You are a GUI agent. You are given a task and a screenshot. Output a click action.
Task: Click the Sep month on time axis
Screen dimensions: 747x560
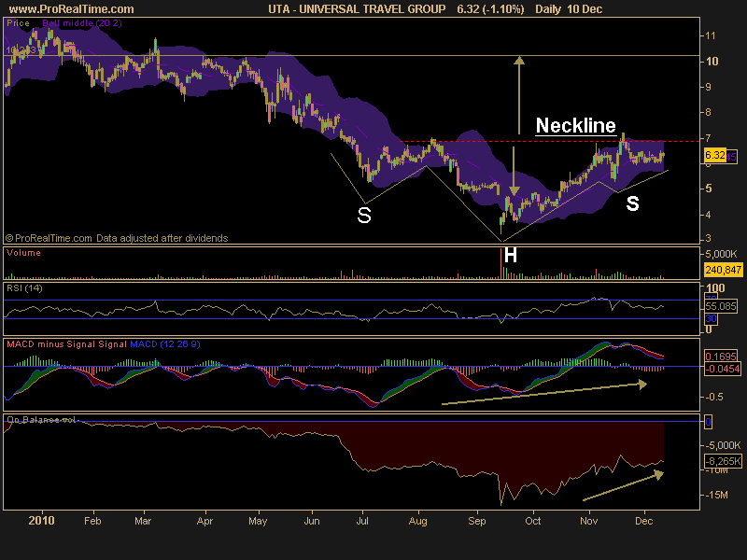476,521
